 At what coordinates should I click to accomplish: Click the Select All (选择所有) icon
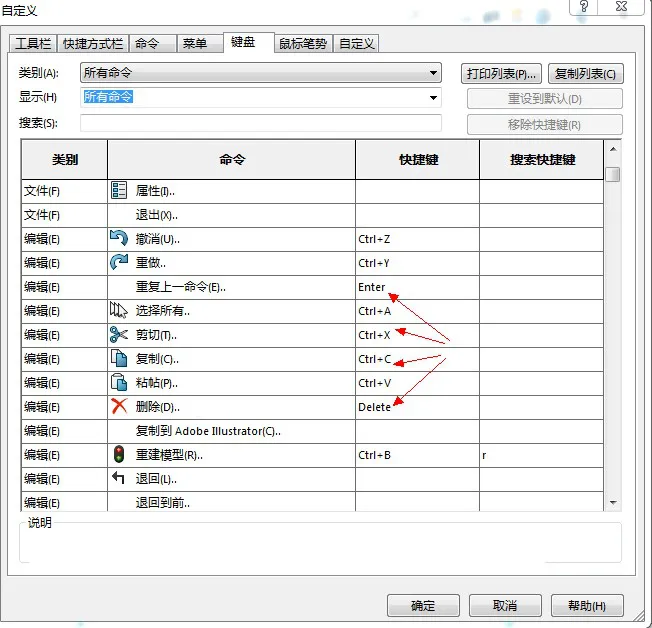[x=119, y=311]
